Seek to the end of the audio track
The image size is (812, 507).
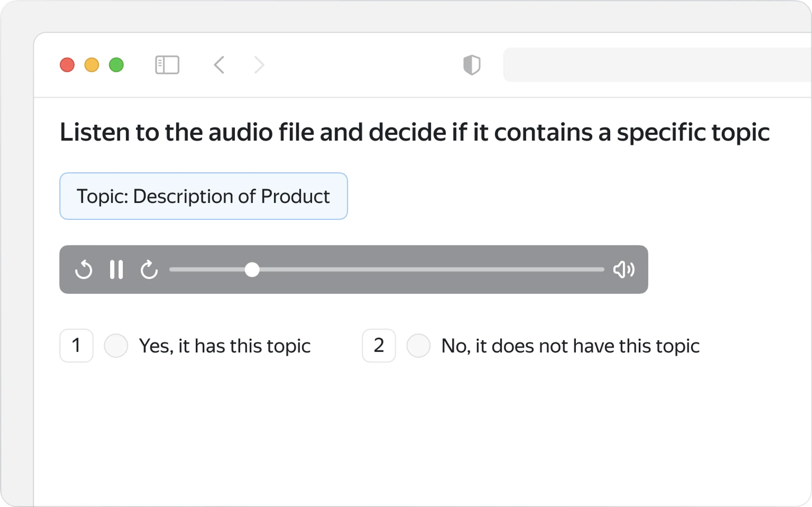(x=603, y=270)
